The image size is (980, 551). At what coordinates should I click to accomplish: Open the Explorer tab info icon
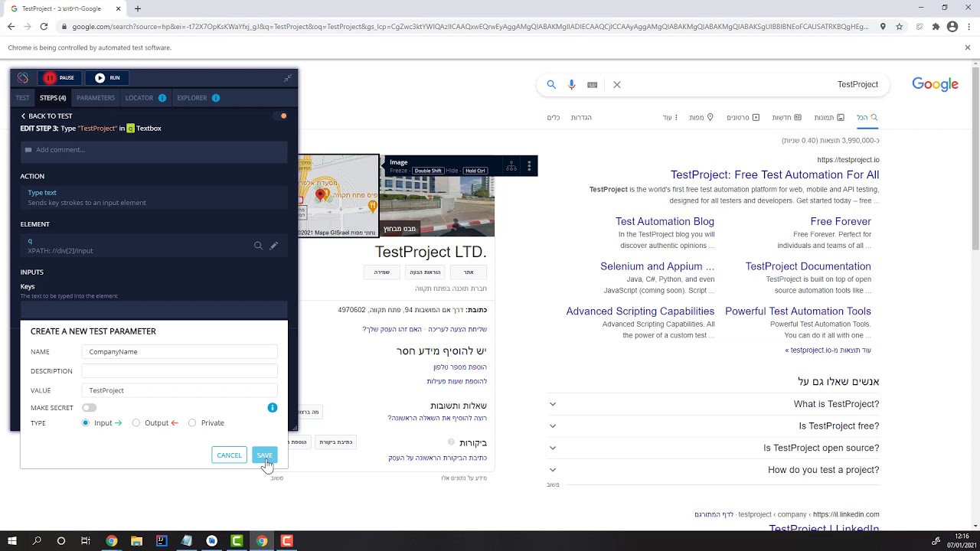point(216,98)
